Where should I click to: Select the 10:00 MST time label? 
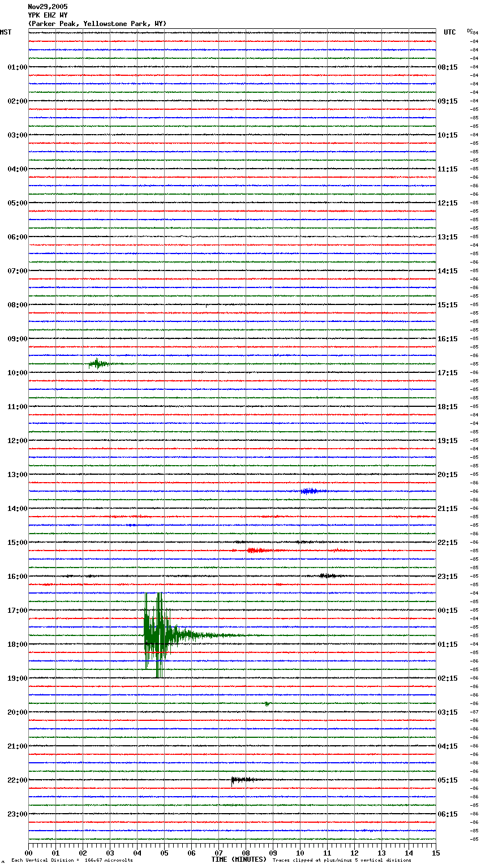click(18, 373)
